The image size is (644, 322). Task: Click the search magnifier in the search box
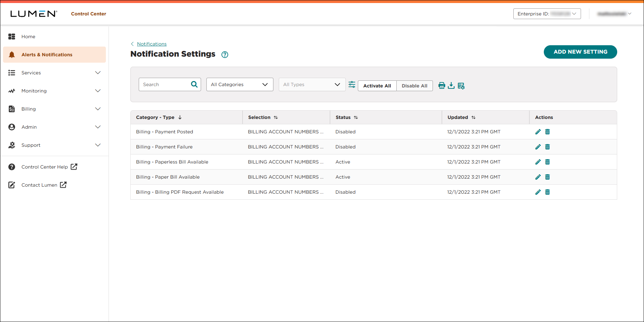(x=194, y=84)
